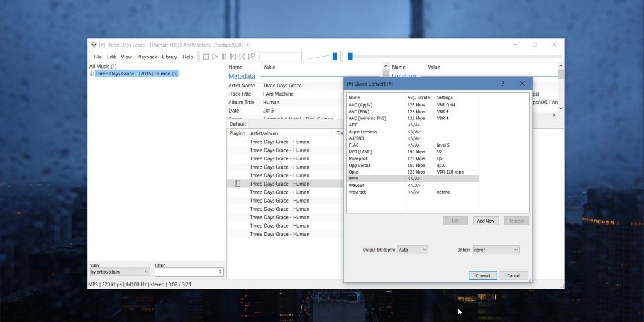Open the View menu
Viewport: 644px width, 322px height.
click(x=126, y=57)
